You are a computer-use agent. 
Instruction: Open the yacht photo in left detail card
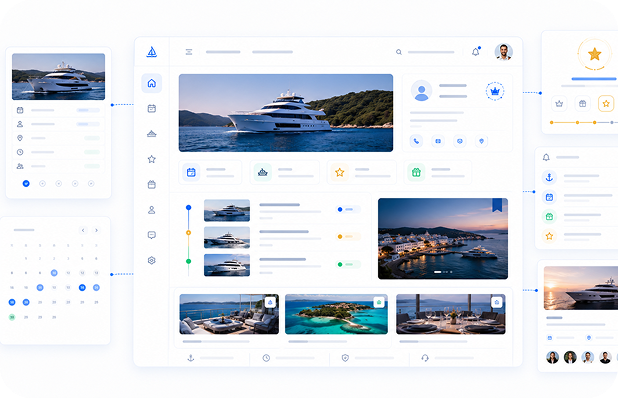pos(58,76)
